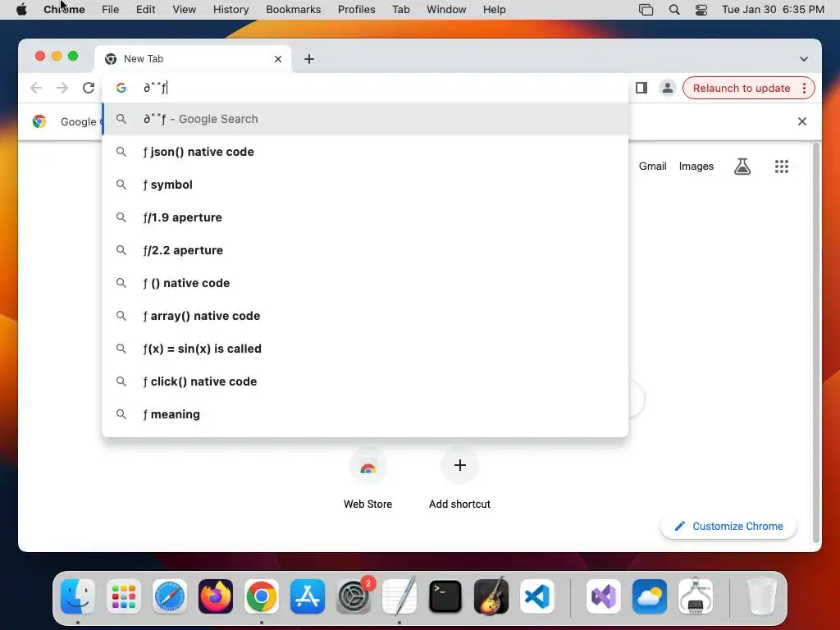Viewport: 840px width, 630px height.
Task: Open Search Labs flask icon
Action: [x=742, y=166]
